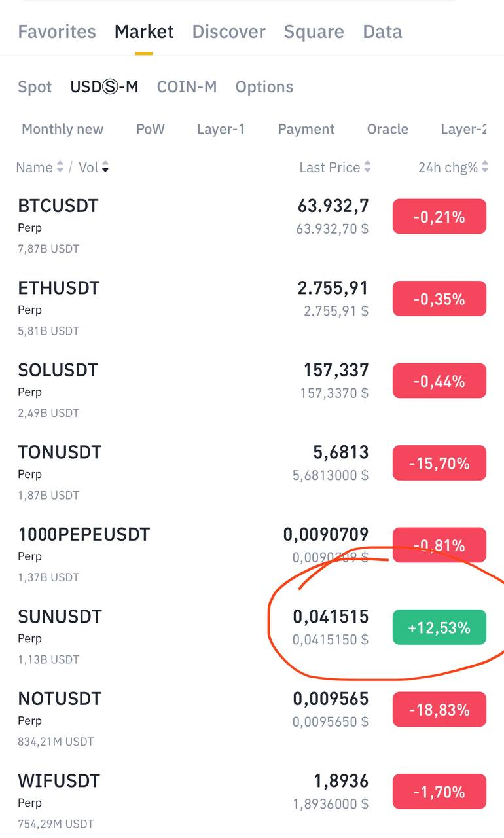Filter by Monthly new category
This screenshot has height=838, width=504.
62,129
